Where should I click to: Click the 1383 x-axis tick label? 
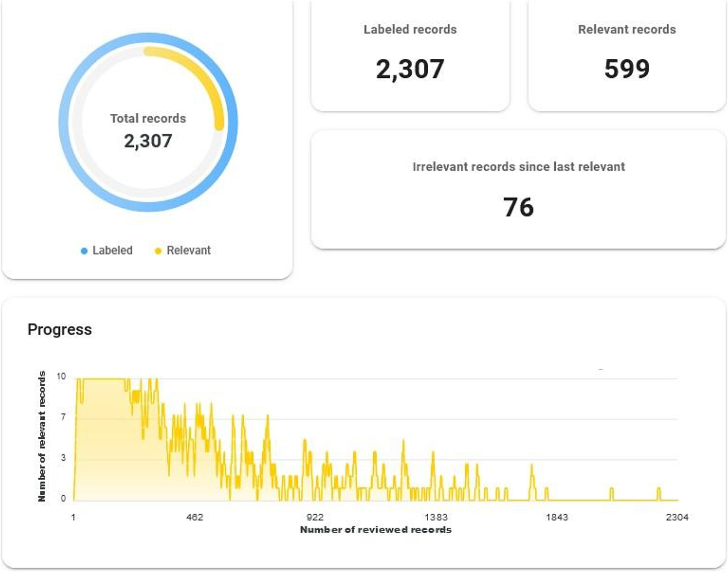coord(436,517)
